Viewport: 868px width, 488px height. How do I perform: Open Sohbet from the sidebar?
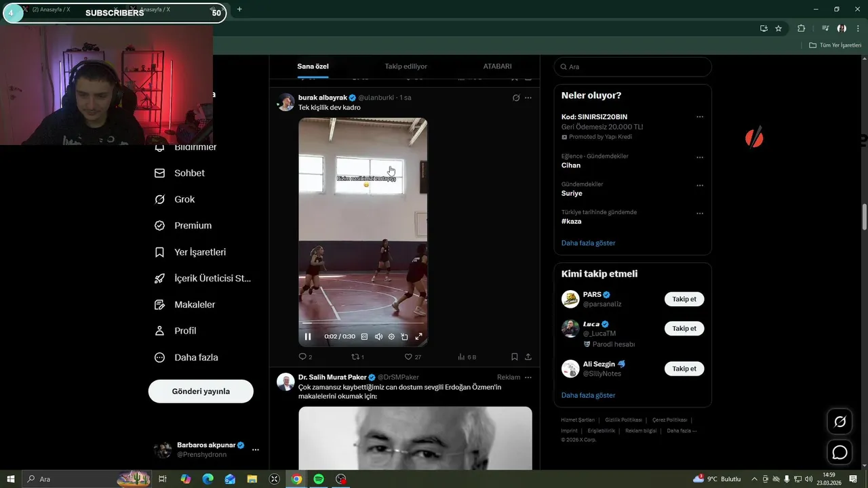pyautogui.click(x=180, y=173)
